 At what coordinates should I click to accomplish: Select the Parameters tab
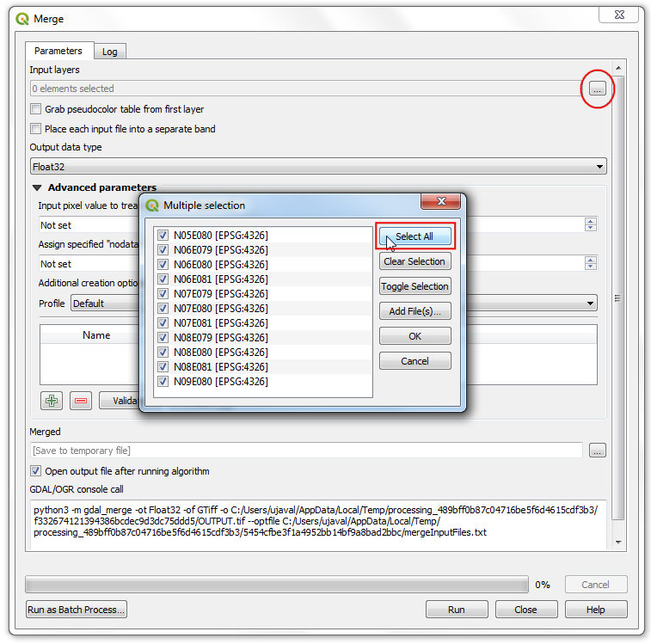click(58, 51)
